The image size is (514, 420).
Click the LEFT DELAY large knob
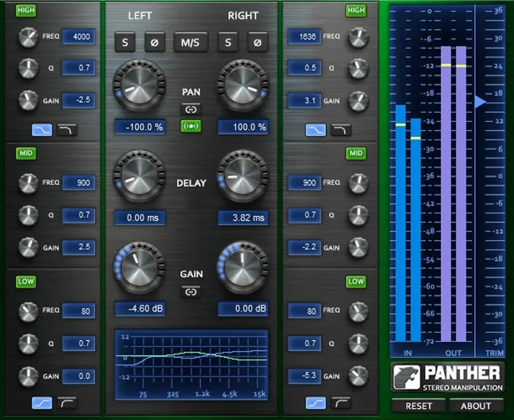click(139, 176)
